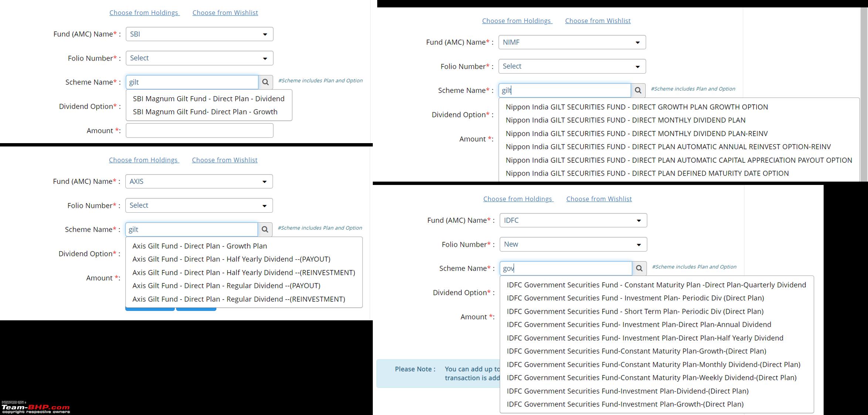Click search icon in IDFC scheme name row
Screen dimensions: 868x415
(x=639, y=268)
